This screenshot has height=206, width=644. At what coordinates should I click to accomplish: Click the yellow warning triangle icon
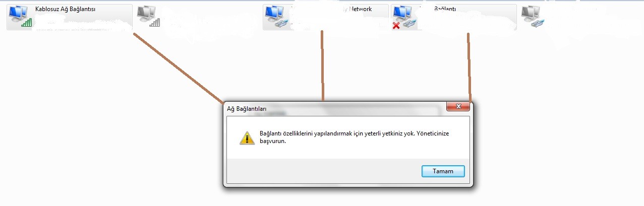247,138
